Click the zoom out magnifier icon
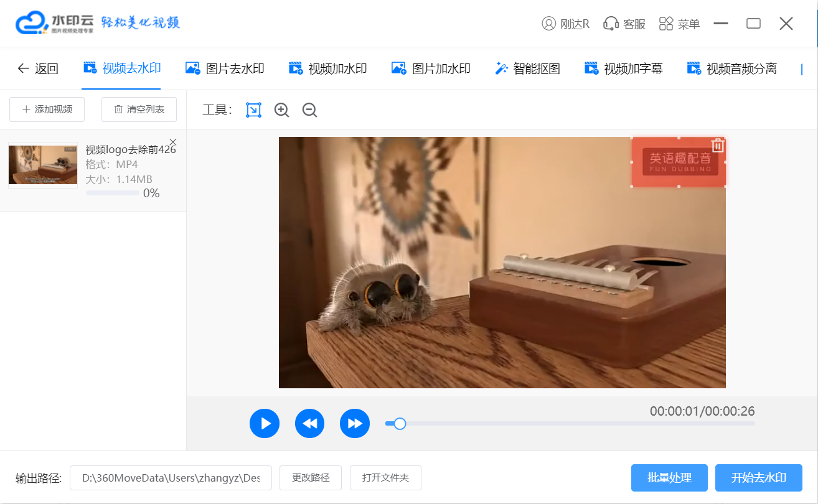 (x=309, y=110)
